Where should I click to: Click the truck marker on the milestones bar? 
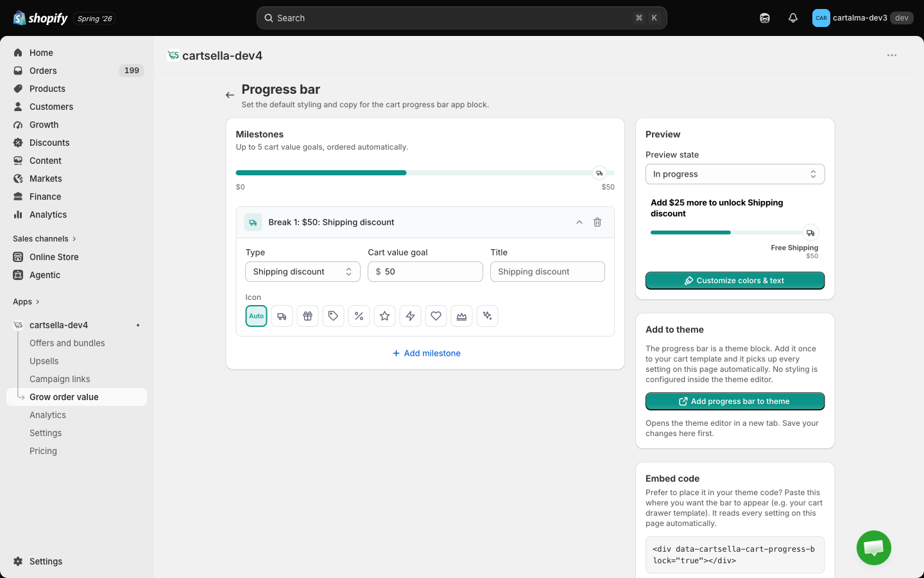599,173
